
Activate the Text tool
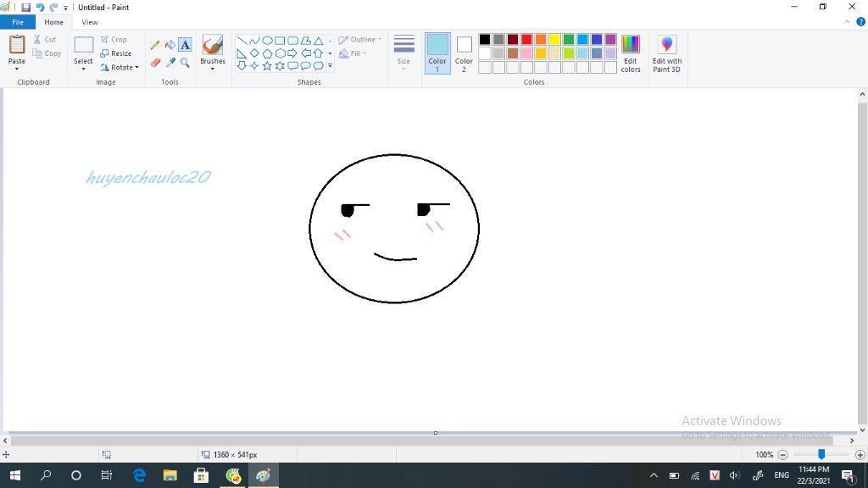point(185,45)
